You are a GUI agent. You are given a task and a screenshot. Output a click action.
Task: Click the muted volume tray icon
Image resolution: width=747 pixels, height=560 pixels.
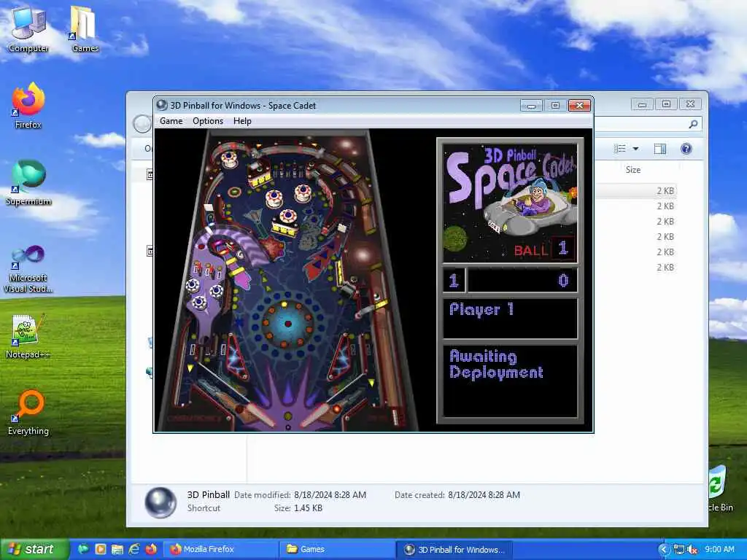click(693, 550)
